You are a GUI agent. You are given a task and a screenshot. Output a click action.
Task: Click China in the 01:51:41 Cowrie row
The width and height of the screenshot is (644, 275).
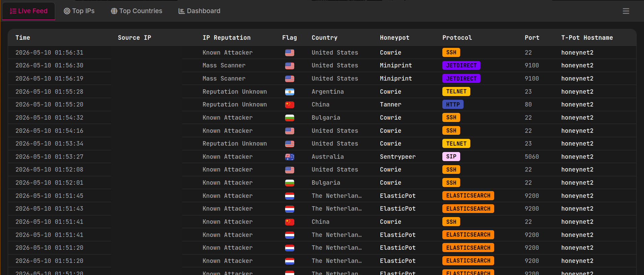320,222
